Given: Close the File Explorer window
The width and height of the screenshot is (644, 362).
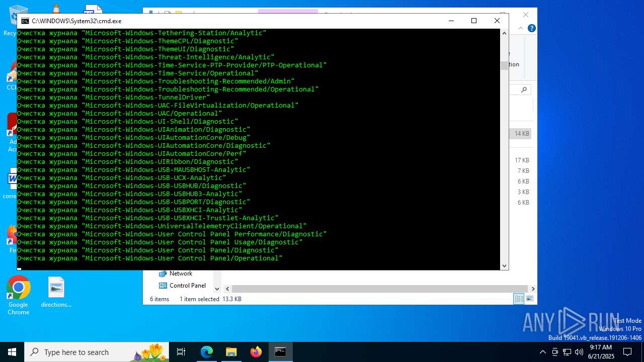Looking at the screenshot, I should click(x=526, y=15).
